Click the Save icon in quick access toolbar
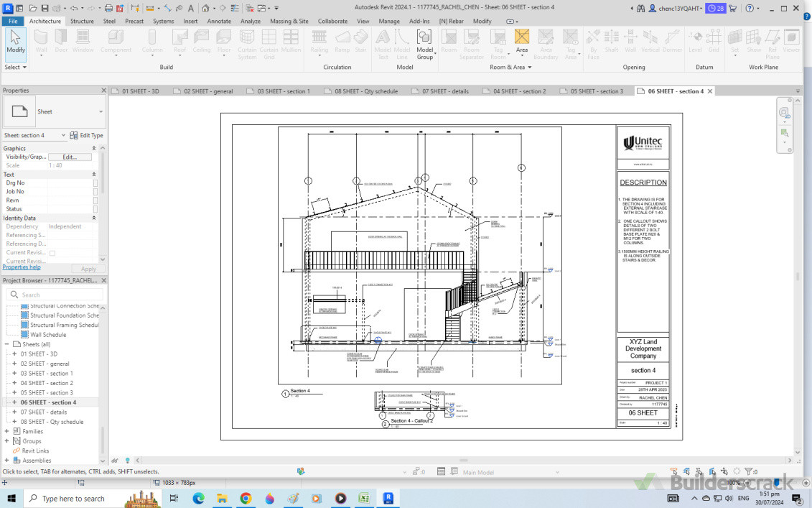 (45, 8)
